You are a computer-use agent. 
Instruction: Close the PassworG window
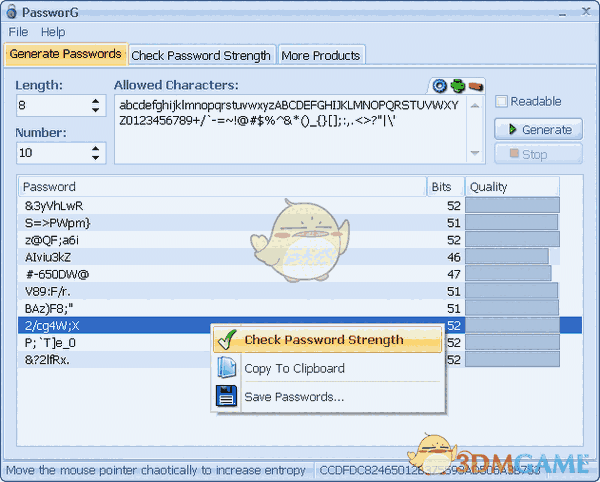[x=586, y=11]
